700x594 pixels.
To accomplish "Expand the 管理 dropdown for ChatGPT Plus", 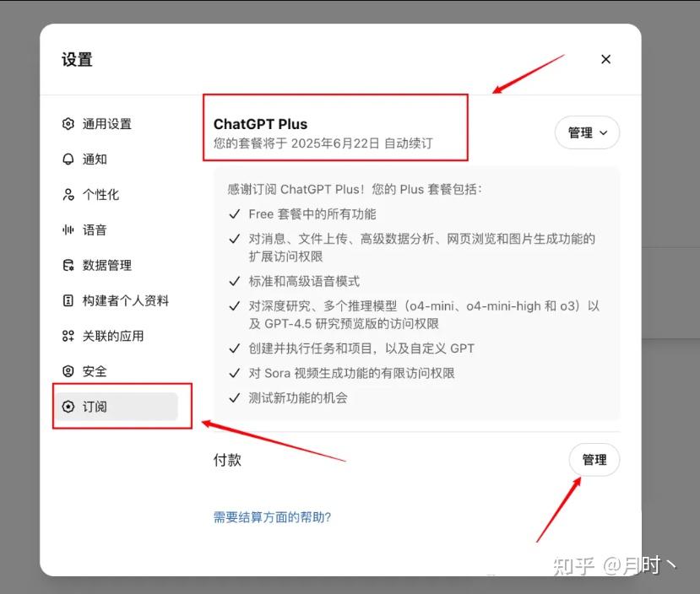I will click(x=587, y=132).
